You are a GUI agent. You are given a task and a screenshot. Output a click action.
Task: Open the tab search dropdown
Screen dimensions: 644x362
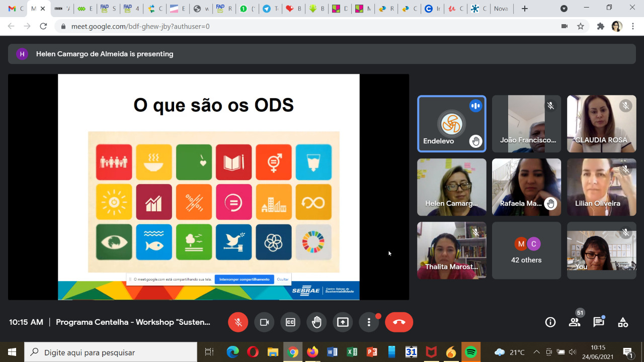[x=564, y=9]
